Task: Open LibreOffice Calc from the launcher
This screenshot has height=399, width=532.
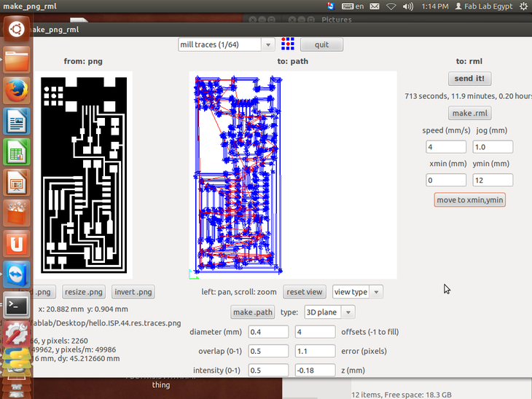Action: point(16,151)
